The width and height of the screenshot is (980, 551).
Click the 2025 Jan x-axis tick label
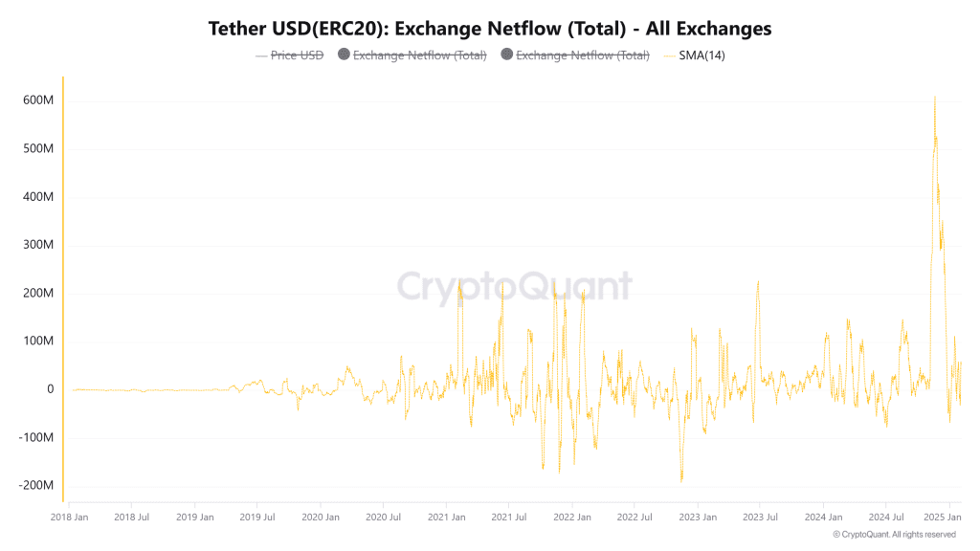coord(943,518)
